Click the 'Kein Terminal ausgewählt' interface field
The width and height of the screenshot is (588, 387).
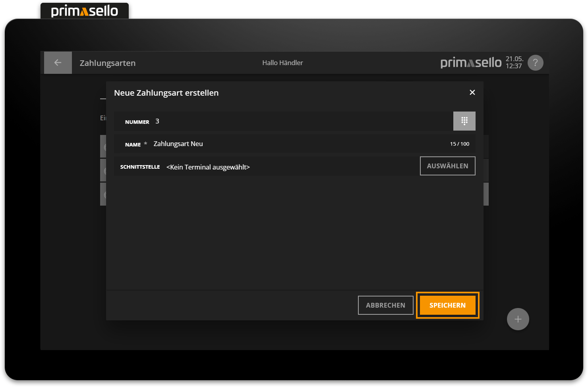click(208, 167)
